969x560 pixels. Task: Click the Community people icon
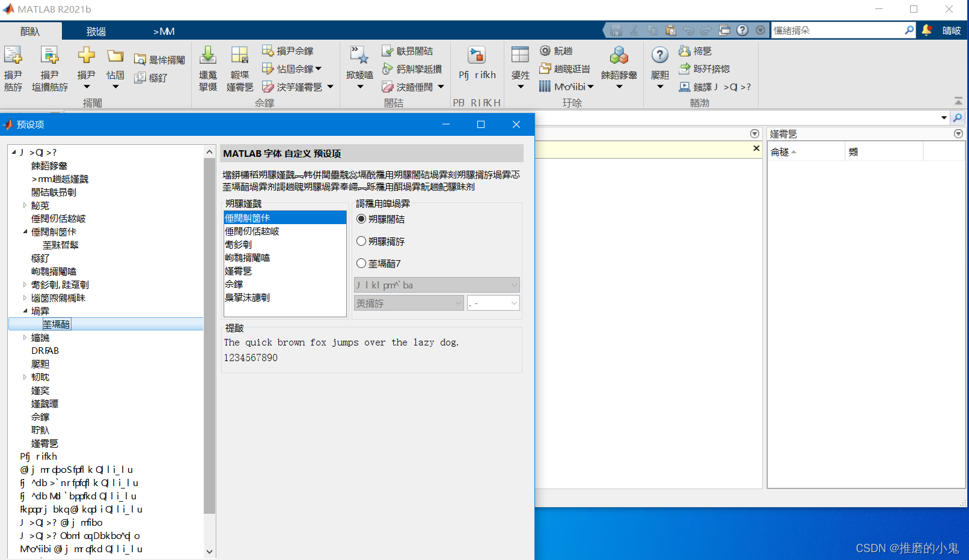(x=684, y=50)
